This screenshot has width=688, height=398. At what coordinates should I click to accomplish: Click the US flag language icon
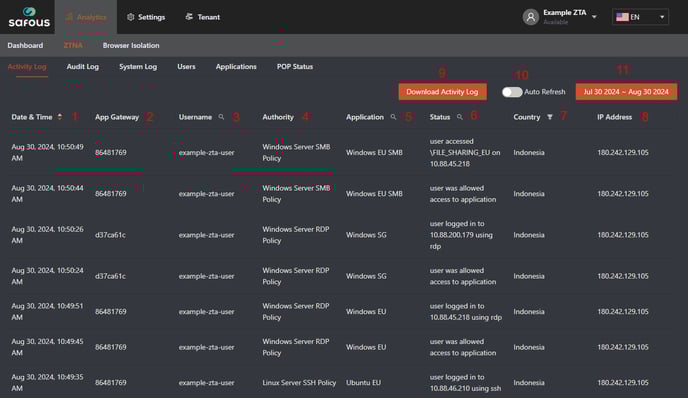coord(622,17)
